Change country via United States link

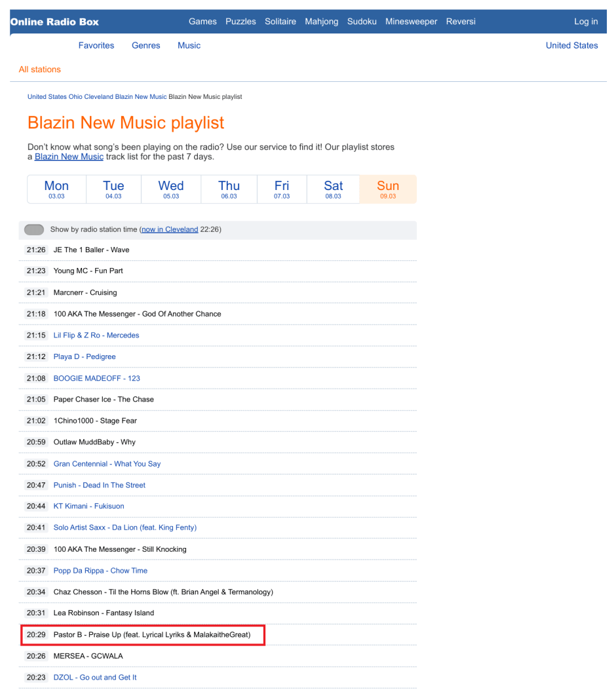[571, 45]
